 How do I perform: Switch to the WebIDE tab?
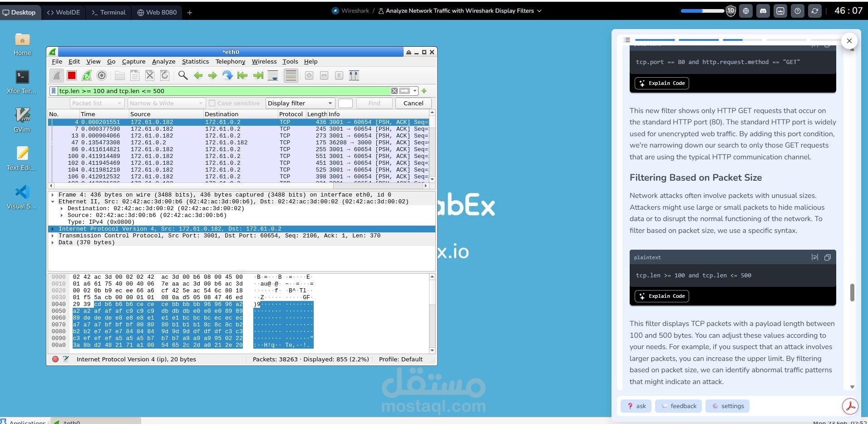click(x=64, y=12)
